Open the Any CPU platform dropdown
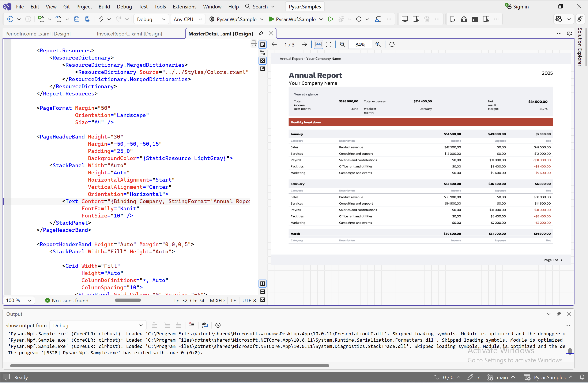The width and height of the screenshot is (588, 383). click(x=188, y=19)
